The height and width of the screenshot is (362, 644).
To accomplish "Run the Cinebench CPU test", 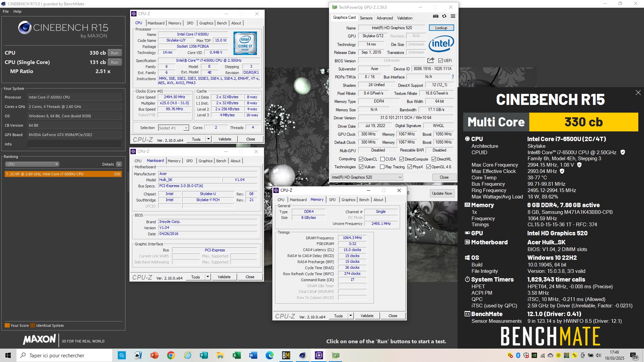I will coord(115,53).
